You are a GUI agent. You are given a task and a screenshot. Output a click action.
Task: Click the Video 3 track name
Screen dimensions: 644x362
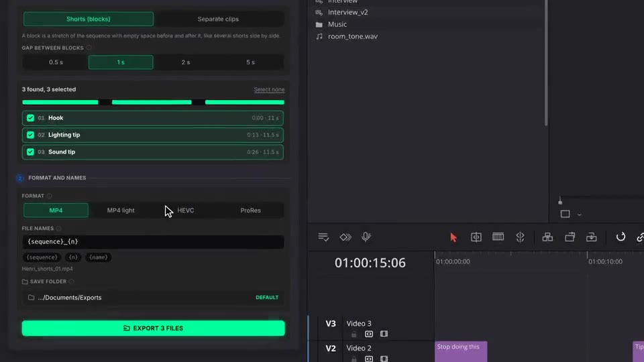(x=358, y=323)
